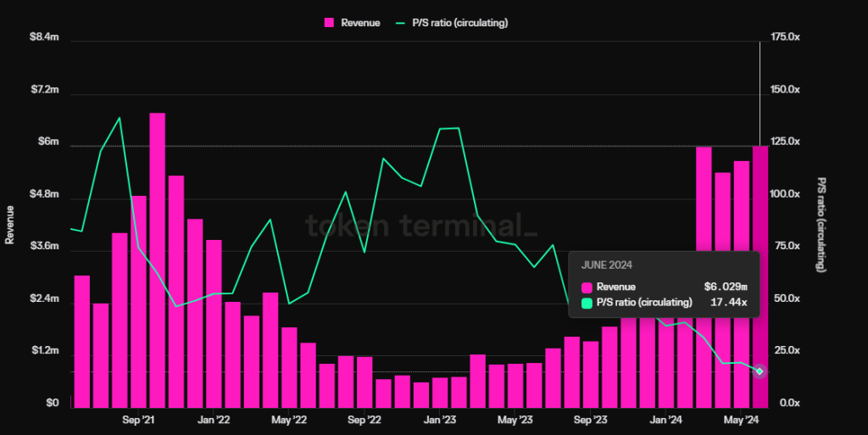
Task: Click the Sep '23 x-axis label
Action: tap(591, 420)
